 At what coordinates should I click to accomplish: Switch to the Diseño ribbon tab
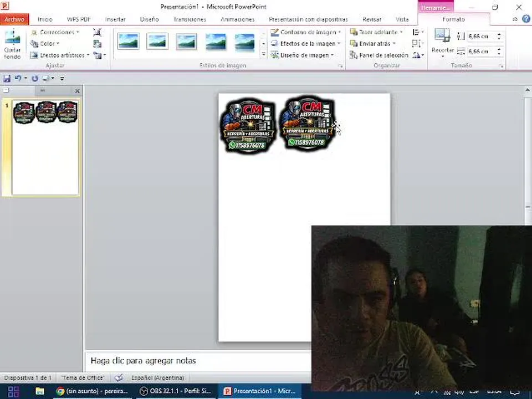point(149,19)
